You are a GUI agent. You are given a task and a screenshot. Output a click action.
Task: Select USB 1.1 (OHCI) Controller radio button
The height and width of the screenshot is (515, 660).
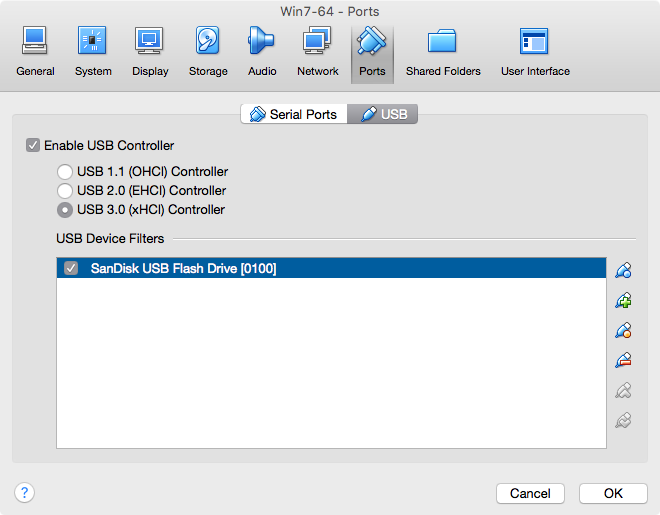point(65,172)
